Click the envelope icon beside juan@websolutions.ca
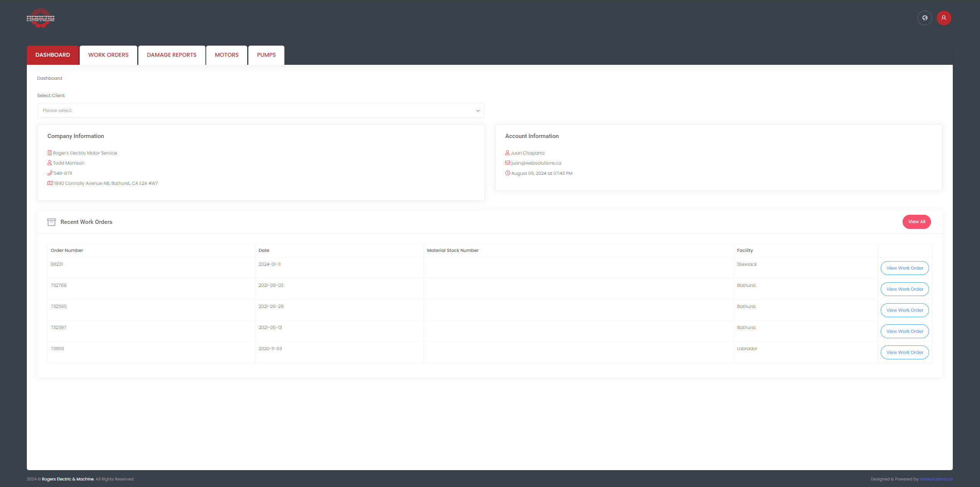The image size is (980, 487). coord(508,163)
